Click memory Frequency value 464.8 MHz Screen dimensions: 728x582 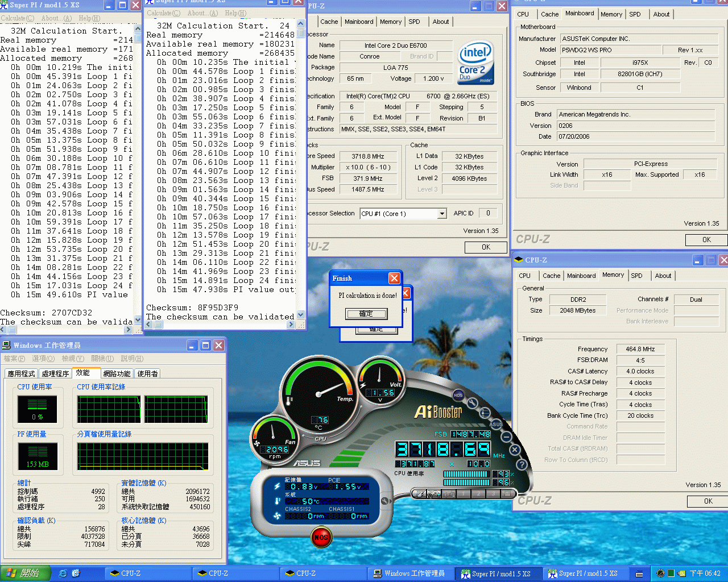(x=640, y=350)
